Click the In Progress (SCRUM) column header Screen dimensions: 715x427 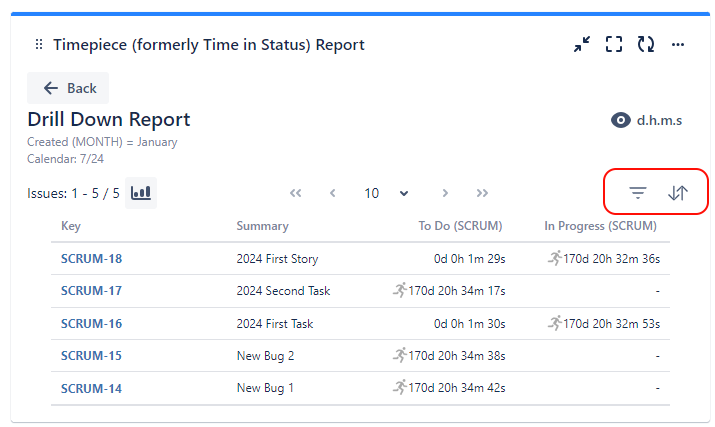coord(600,226)
